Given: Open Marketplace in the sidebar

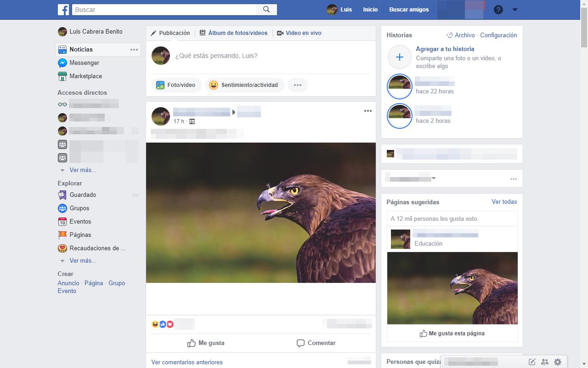Looking at the screenshot, I should coord(85,76).
